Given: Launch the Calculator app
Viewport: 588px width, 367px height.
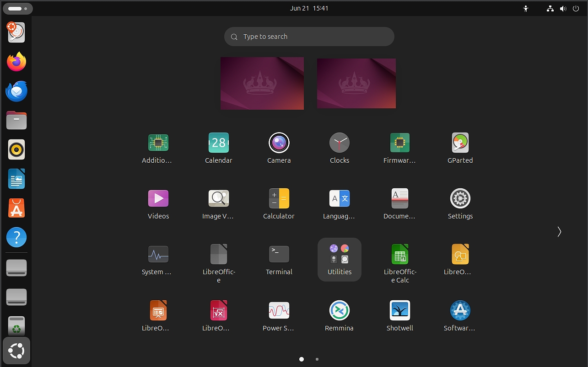Looking at the screenshot, I should pyautogui.click(x=279, y=199).
